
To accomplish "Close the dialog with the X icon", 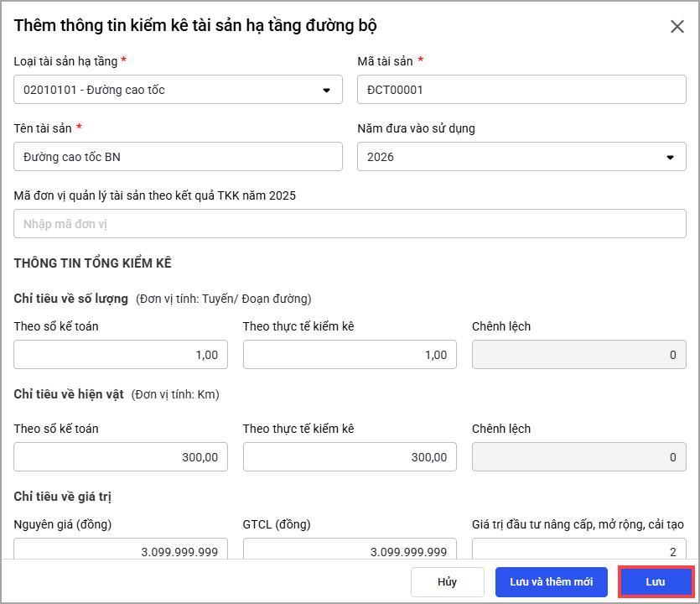I will pyautogui.click(x=677, y=26).
